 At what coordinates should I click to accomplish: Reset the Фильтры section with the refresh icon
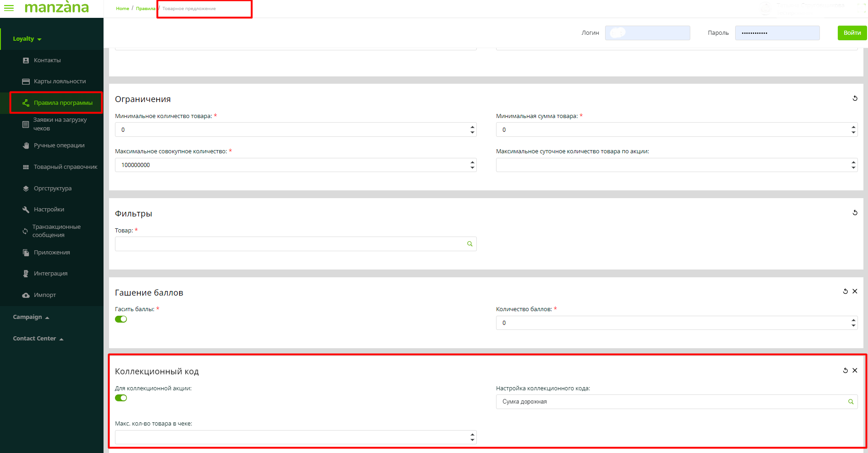pyautogui.click(x=855, y=213)
